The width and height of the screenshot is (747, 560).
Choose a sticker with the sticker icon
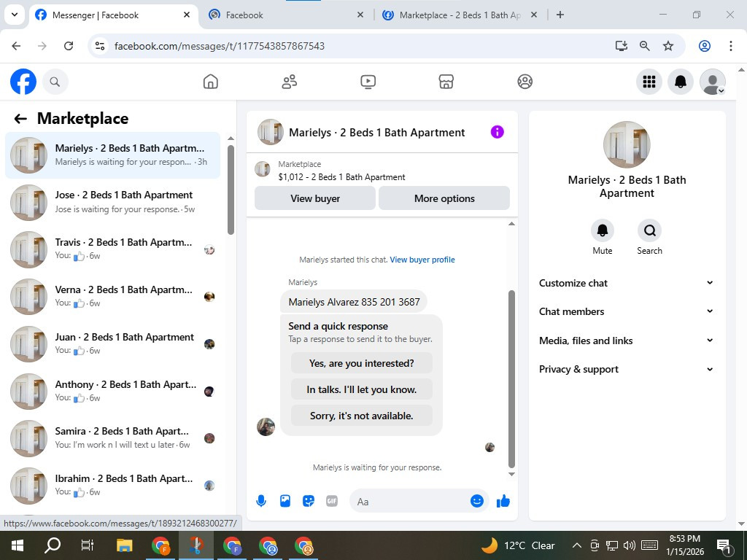coord(309,501)
